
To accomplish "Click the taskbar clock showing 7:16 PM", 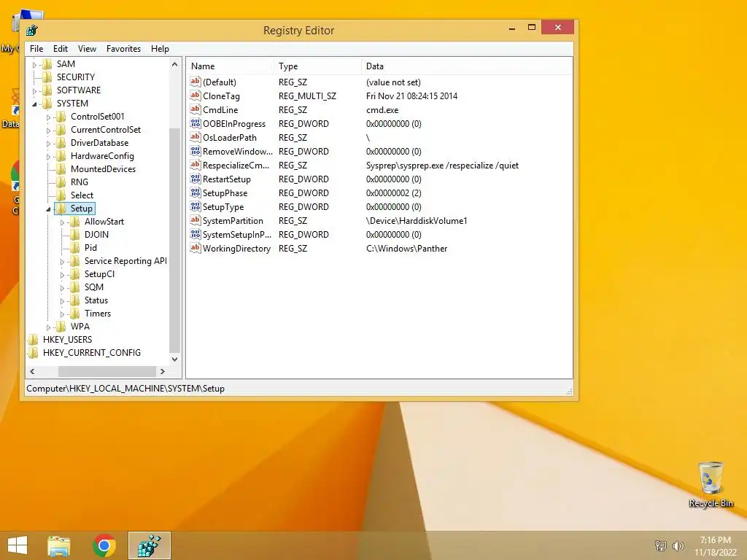I will (x=715, y=540).
